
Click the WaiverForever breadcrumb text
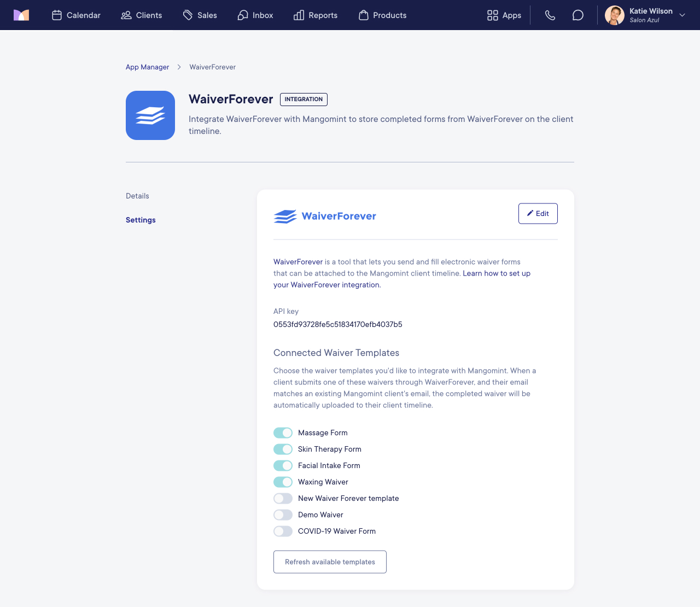click(x=213, y=67)
